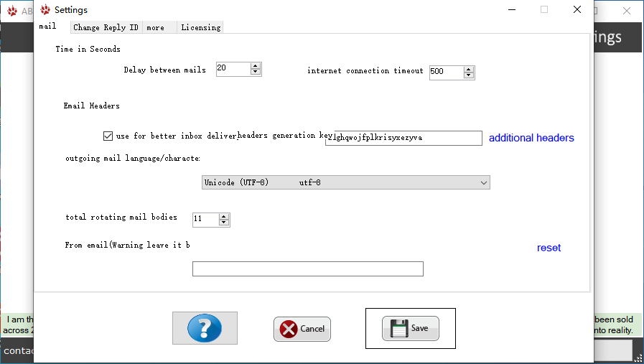Switch to the Change Reply ID tab
Image resolution: width=644 pixels, height=364 pixels.
click(106, 27)
